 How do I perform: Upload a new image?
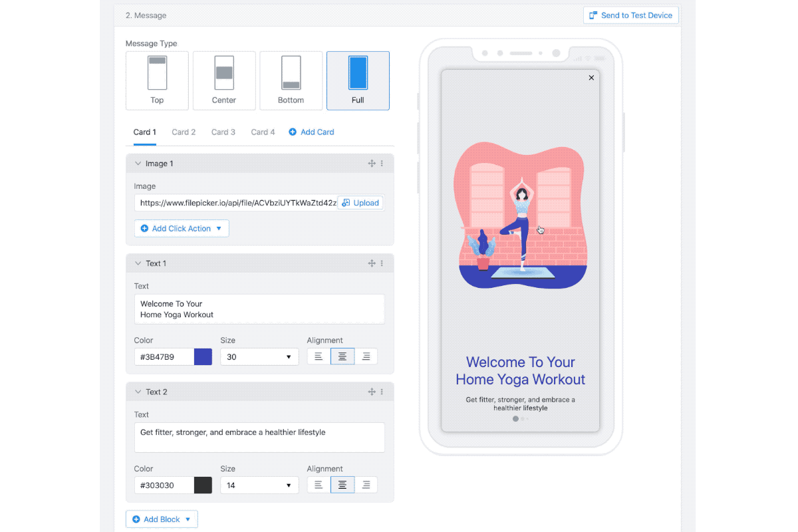(360, 203)
